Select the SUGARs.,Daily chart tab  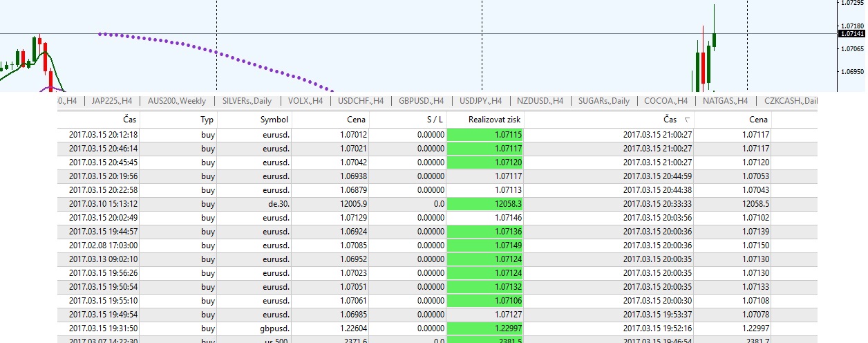[603, 101]
